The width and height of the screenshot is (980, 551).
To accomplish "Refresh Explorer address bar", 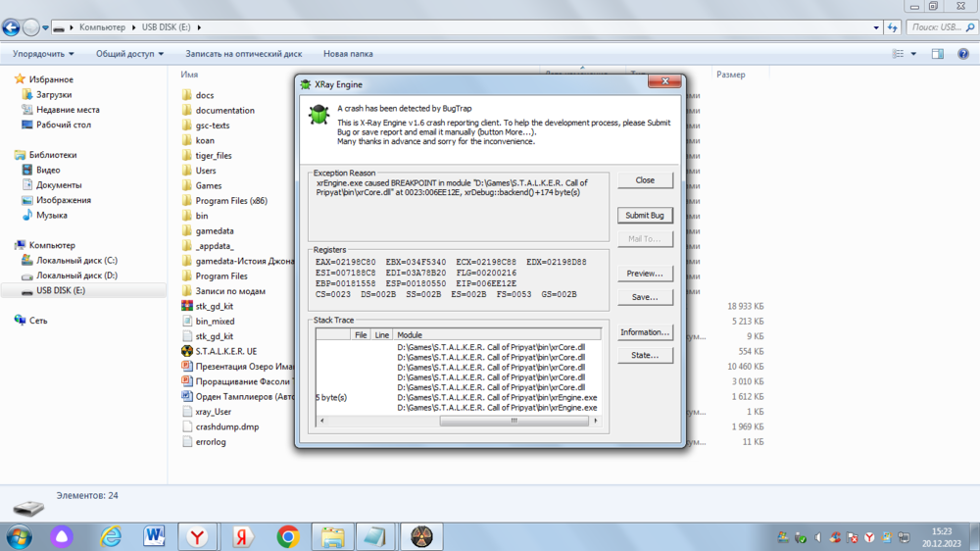I will coord(893,27).
